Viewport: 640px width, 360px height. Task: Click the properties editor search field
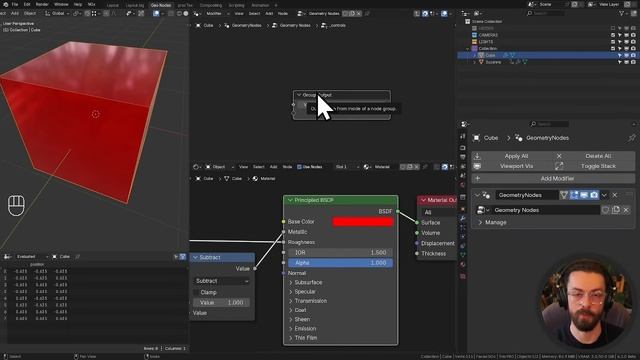coord(549,124)
